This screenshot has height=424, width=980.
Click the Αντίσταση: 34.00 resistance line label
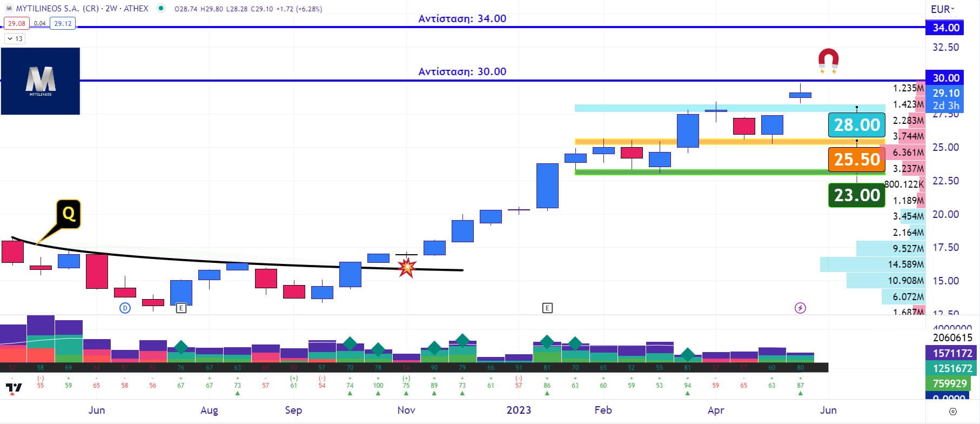pyautogui.click(x=462, y=18)
